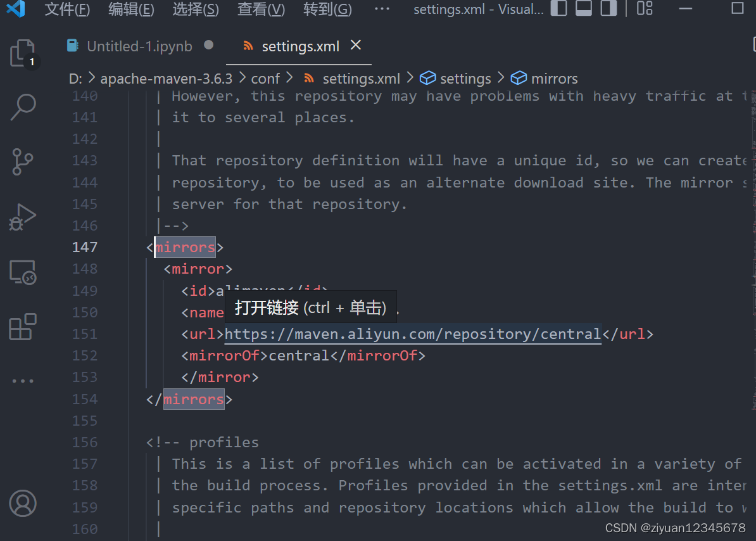This screenshot has height=541, width=756.
Task: Close the settings.xml tab
Action: [x=356, y=46]
